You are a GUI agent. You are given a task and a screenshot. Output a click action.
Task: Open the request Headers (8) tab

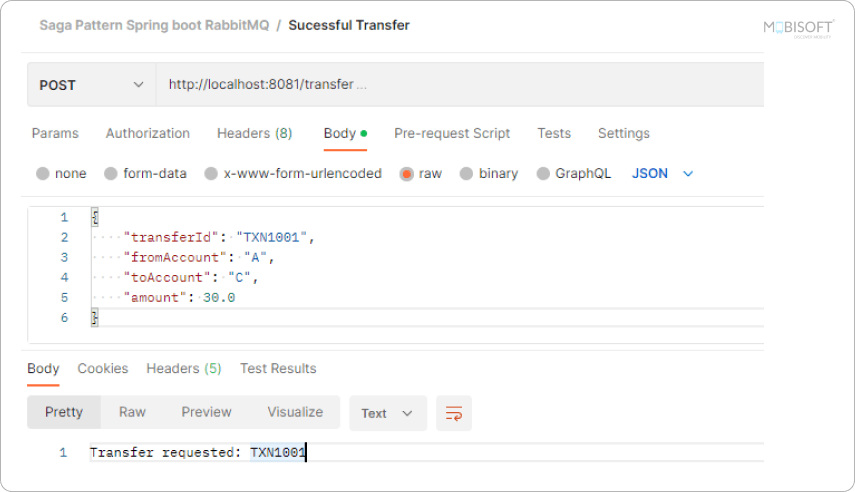point(255,134)
